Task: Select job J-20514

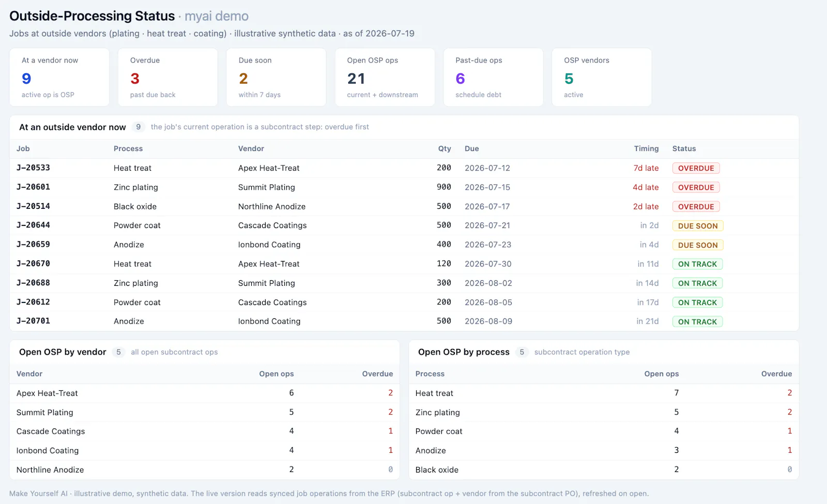Action: click(33, 206)
